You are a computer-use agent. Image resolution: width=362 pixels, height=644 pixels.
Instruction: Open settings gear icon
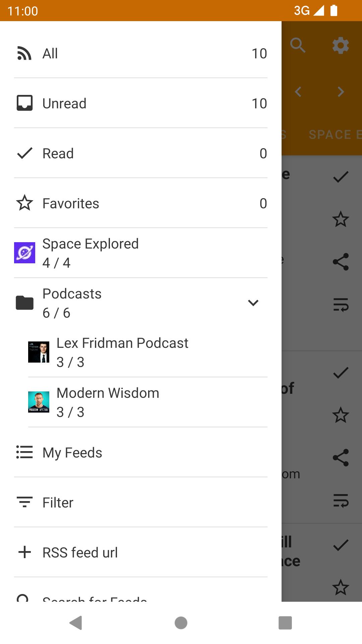point(341,45)
